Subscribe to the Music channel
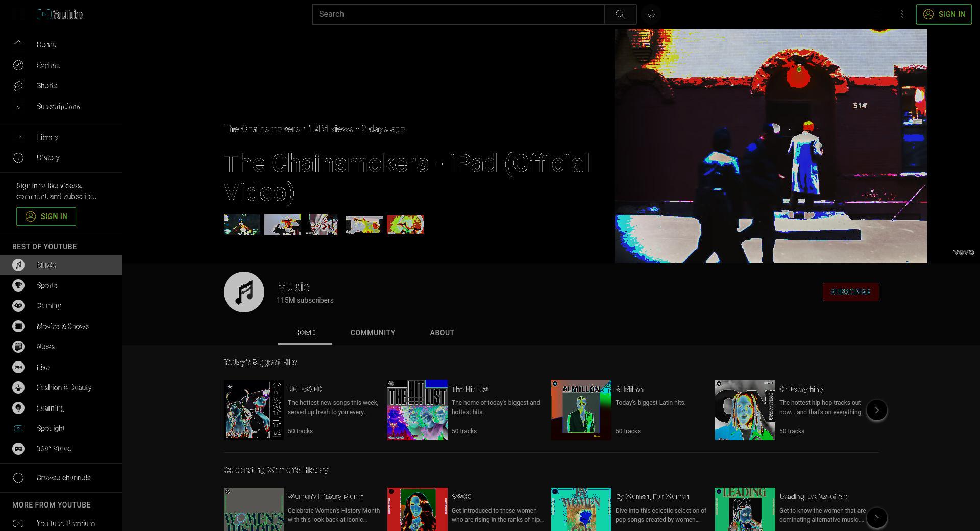The width and height of the screenshot is (980, 531). tap(851, 292)
